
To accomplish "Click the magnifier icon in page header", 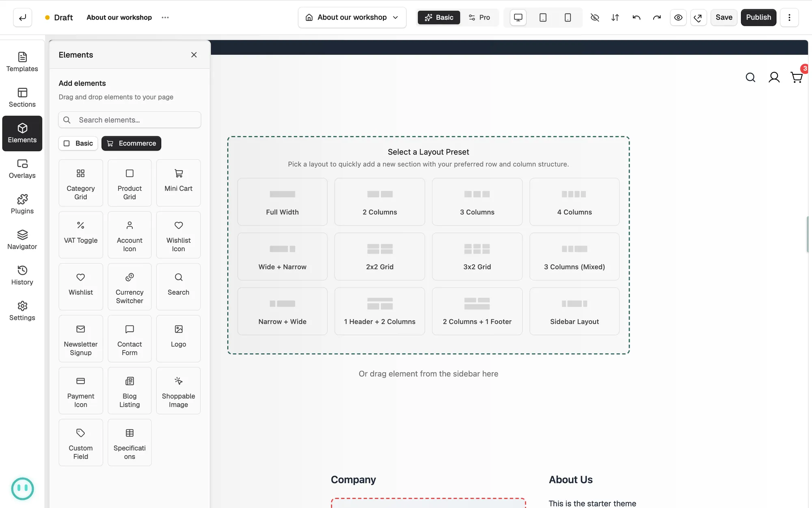I will (750, 77).
